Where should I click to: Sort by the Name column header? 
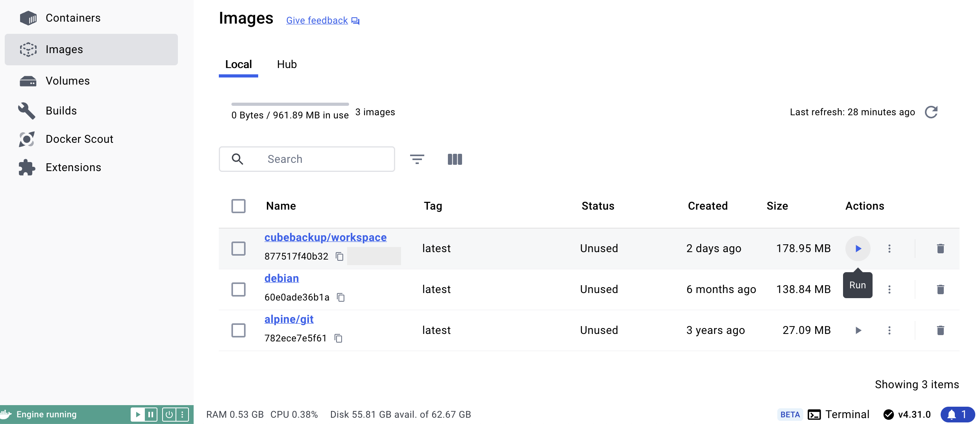(281, 206)
